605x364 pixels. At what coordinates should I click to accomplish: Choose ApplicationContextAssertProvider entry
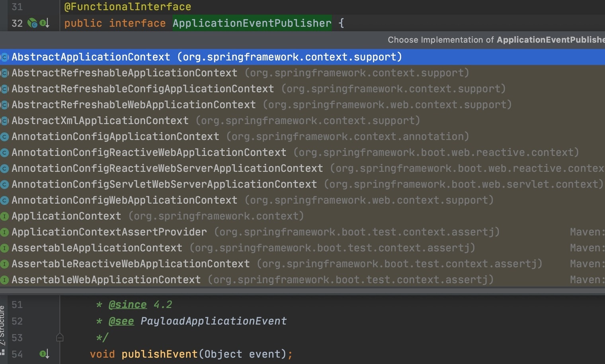click(x=302, y=232)
